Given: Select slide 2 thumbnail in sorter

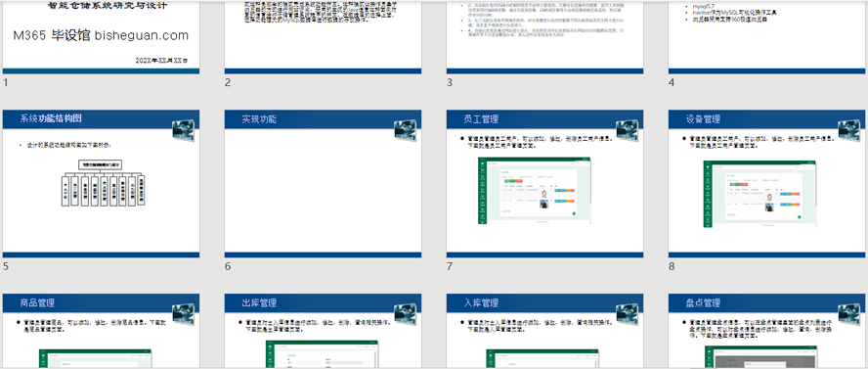Looking at the screenshot, I should pos(324,37).
